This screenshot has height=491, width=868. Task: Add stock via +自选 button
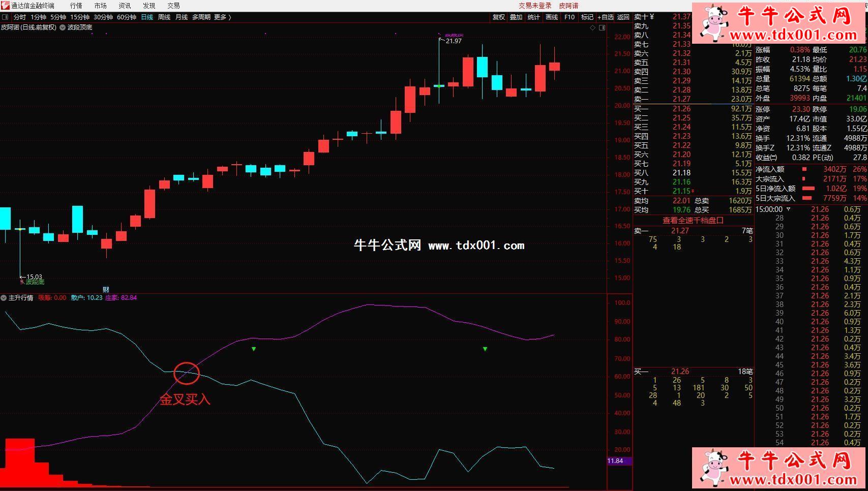(x=606, y=17)
